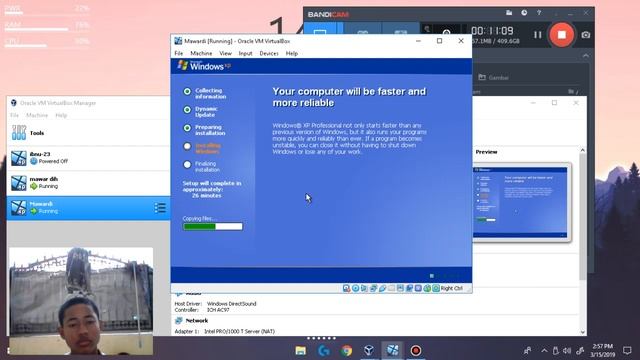
Task: Click the details pane scroll down arrow
Action: point(582,332)
